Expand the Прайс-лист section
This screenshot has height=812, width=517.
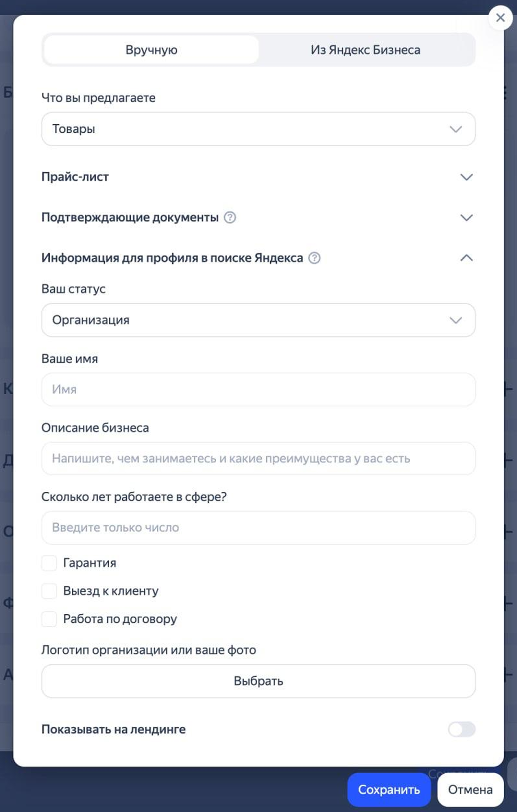click(466, 177)
